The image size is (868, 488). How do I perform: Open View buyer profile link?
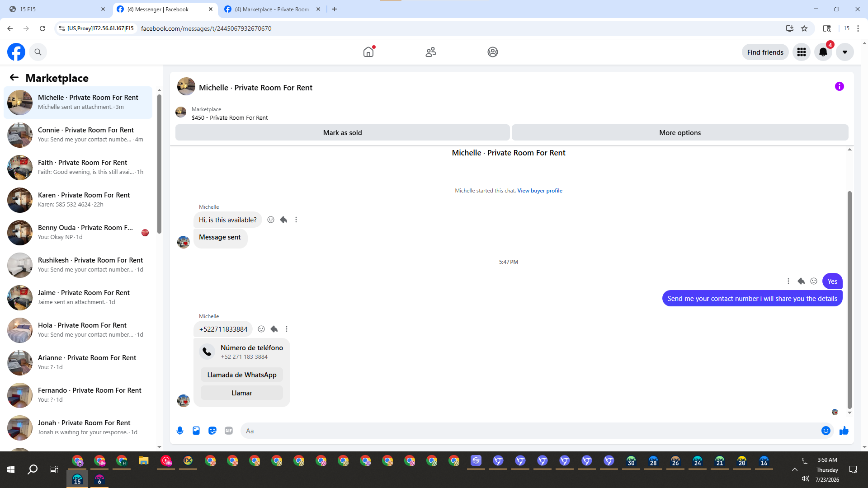pos(540,191)
